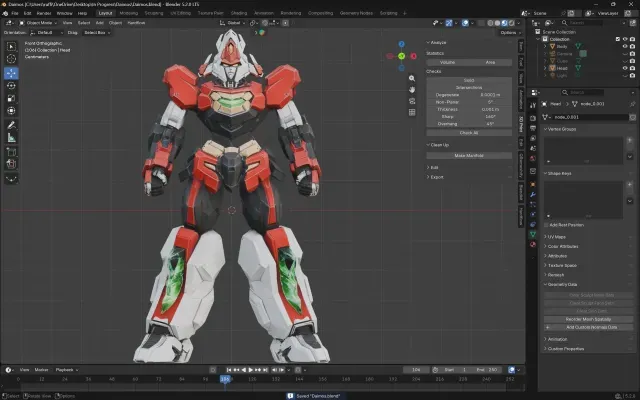Click the blue Z axis gizmo ball
The image size is (640, 400).
coord(402,44)
